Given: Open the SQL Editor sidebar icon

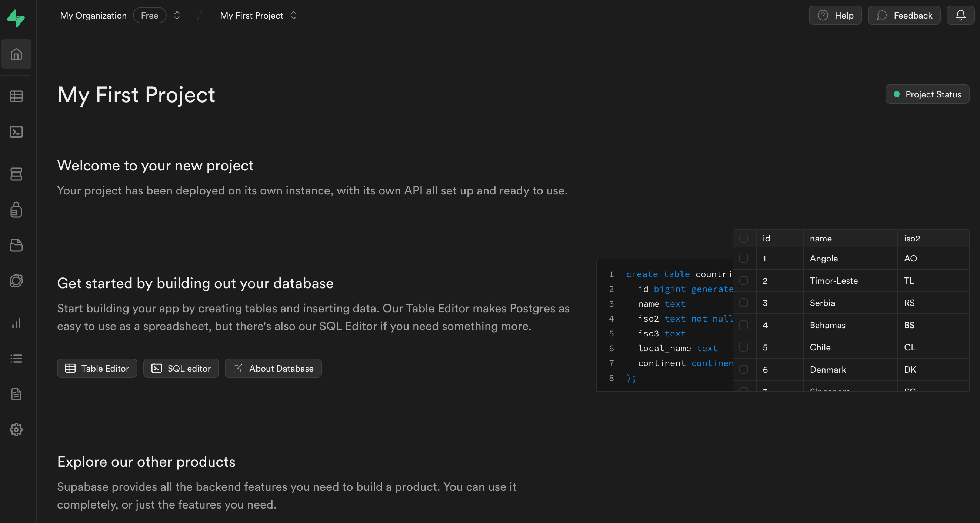Looking at the screenshot, I should pos(16,132).
